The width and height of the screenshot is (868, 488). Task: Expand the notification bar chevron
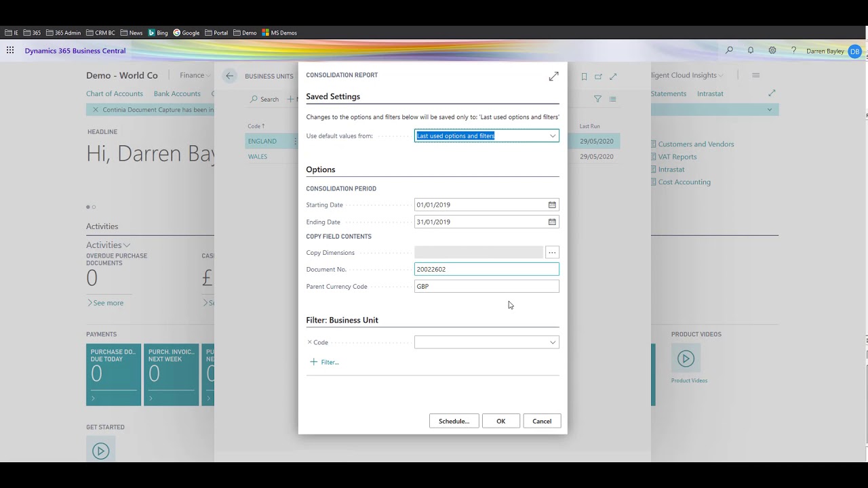tap(769, 110)
